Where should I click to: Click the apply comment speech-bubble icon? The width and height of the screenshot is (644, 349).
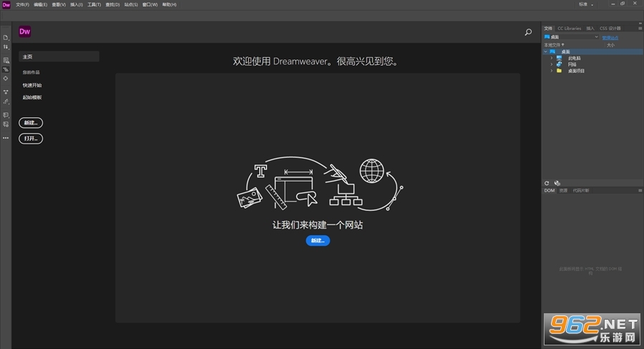point(6,115)
